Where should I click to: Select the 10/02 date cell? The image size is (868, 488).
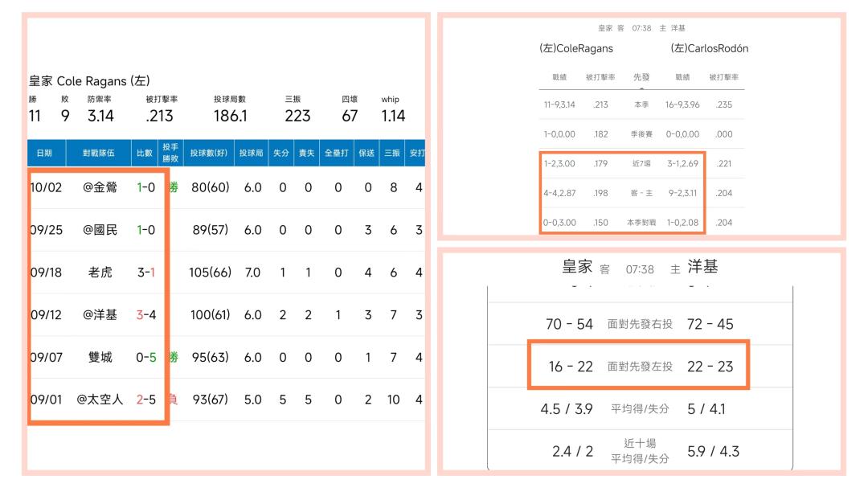point(46,188)
